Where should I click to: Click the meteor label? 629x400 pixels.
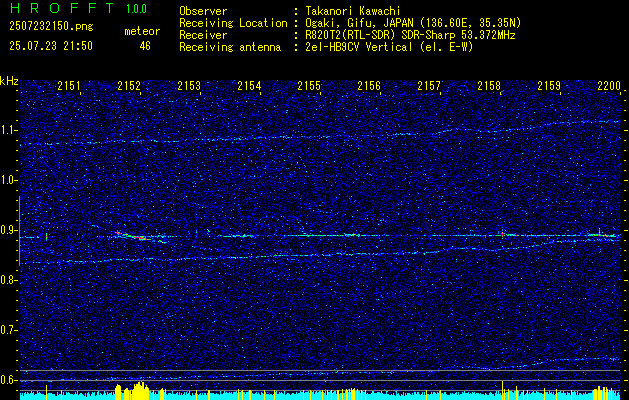coord(142,31)
